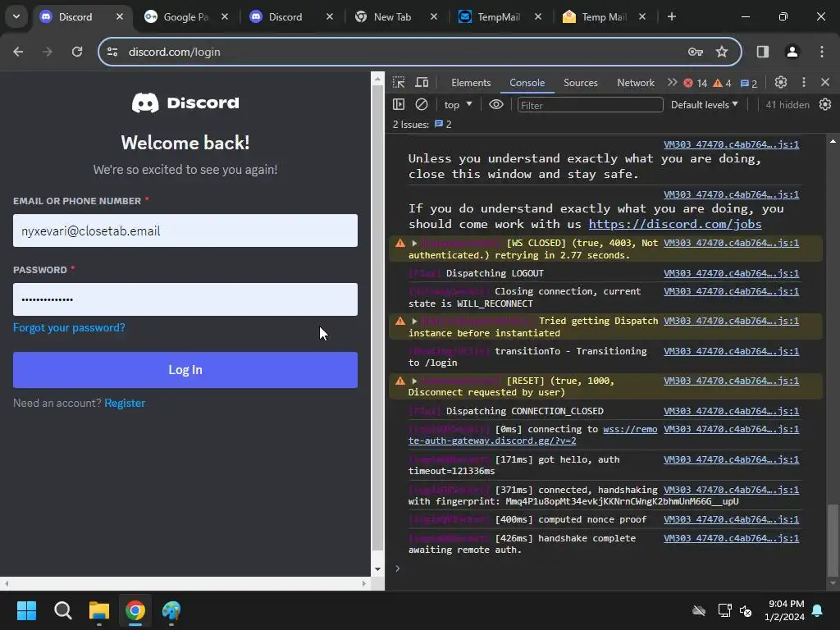This screenshot has width=840, height=630.
Task: Click the Log In button
Action: (185, 370)
